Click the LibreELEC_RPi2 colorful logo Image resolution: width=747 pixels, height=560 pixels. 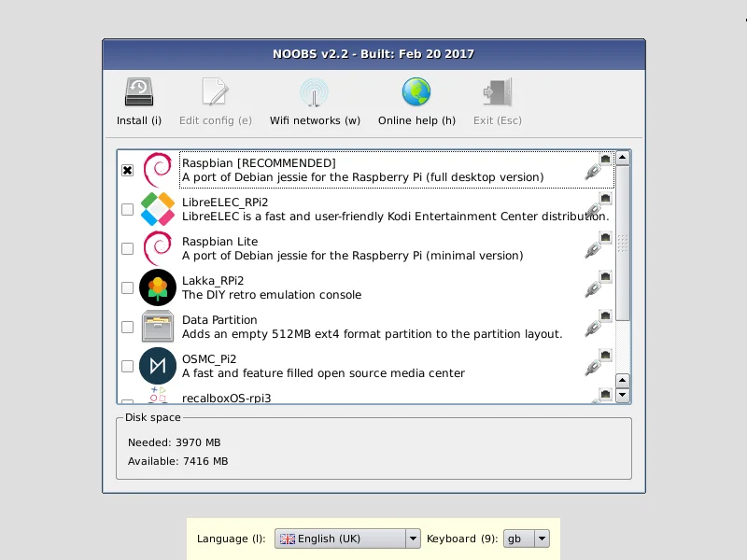[x=158, y=209]
